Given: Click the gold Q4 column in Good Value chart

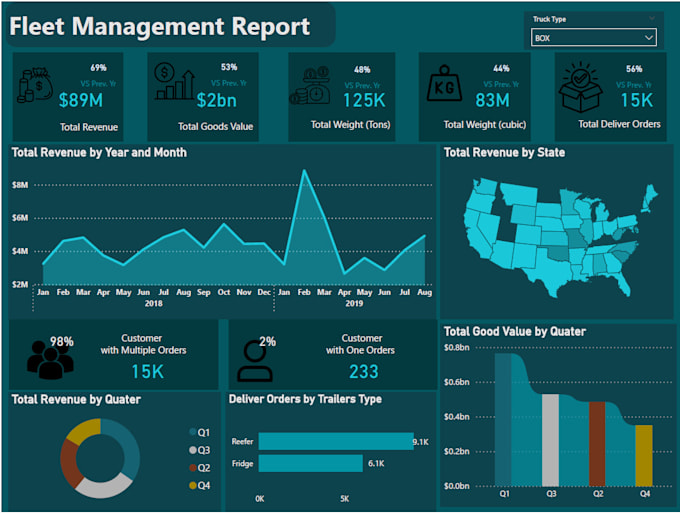Looking at the screenshot, I should (x=644, y=456).
